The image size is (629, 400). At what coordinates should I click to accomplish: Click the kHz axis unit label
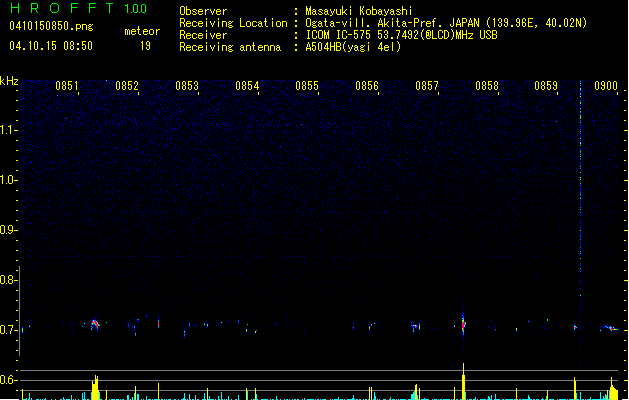[x=9, y=81]
